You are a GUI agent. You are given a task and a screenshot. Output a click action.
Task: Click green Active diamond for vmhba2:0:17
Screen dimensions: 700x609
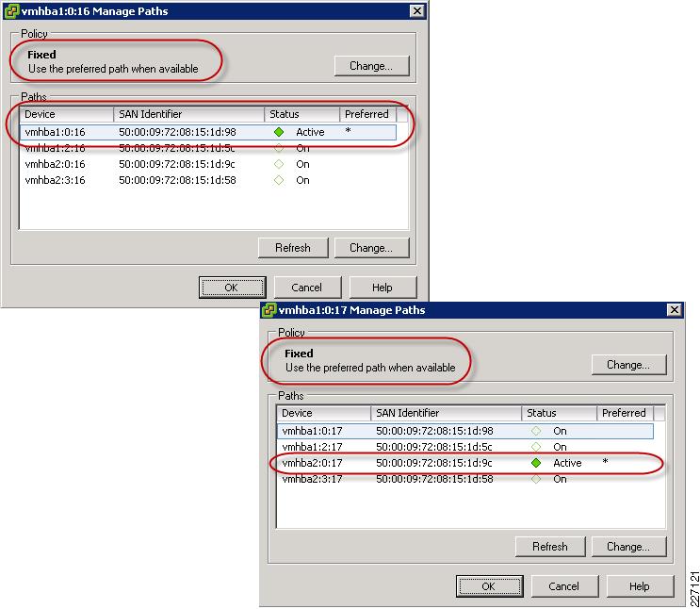pos(536,463)
